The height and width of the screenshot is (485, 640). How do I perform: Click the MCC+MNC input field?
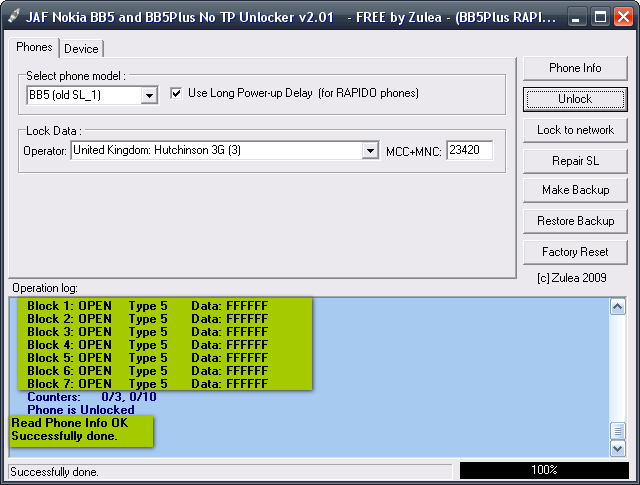[469, 150]
